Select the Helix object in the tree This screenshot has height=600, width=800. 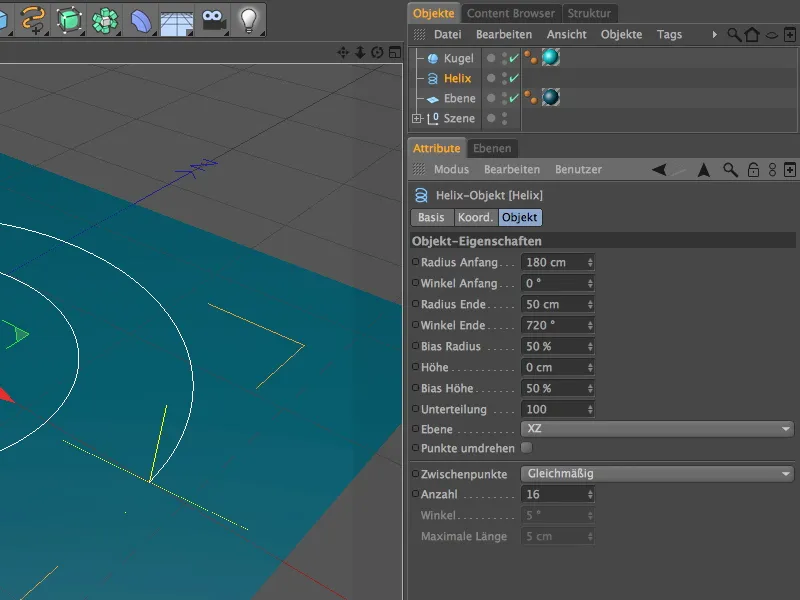(x=457, y=78)
